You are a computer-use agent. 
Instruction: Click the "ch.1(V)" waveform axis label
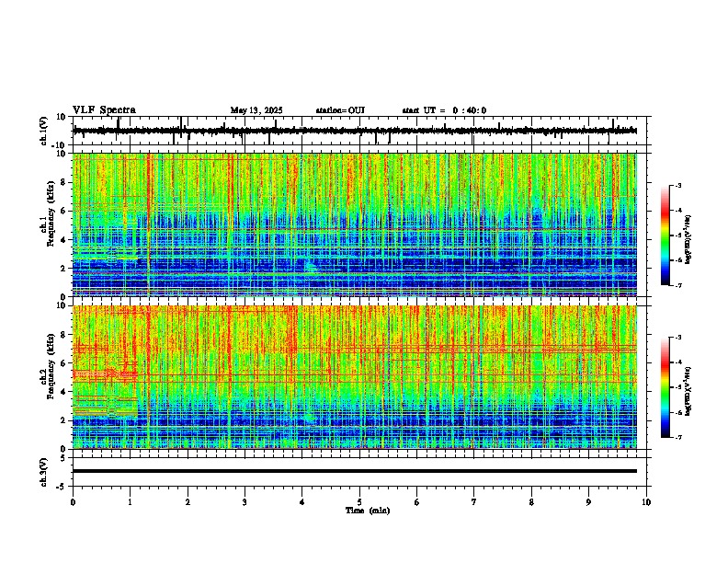pyautogui.click(x=44, y=131)
